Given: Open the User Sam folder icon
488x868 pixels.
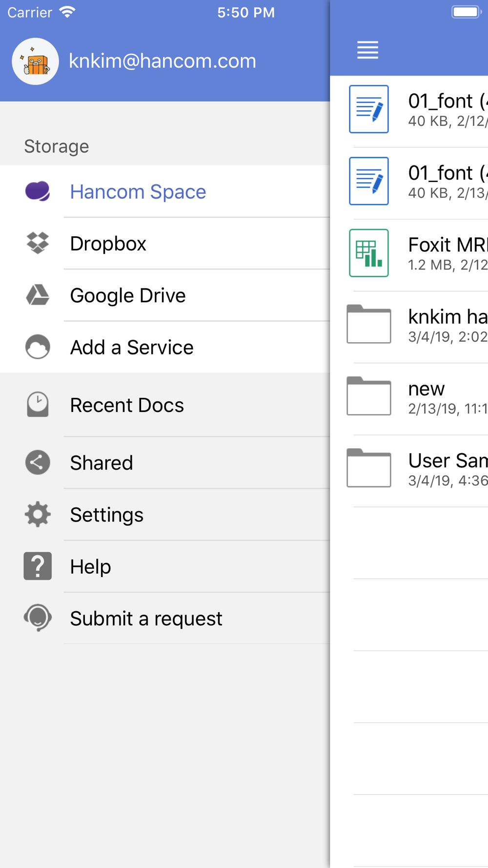Looking at the screenshot, I should [369, 468].
